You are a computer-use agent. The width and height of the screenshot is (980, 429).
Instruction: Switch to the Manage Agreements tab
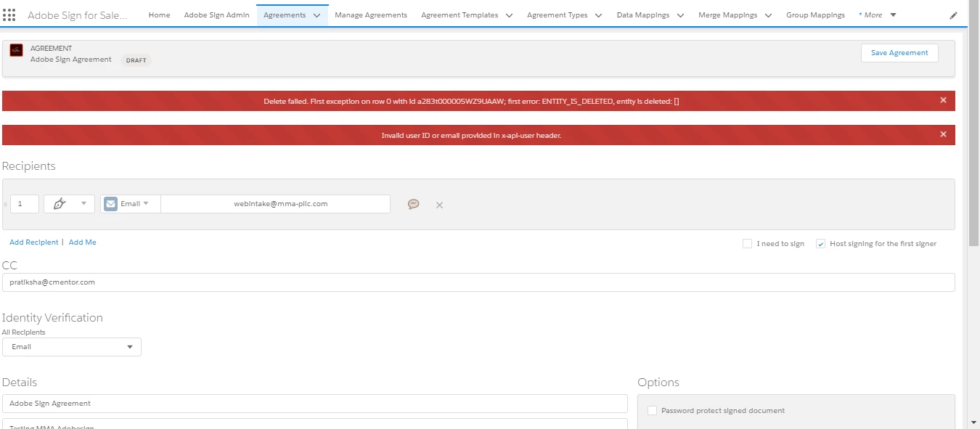tap(371, 15)
